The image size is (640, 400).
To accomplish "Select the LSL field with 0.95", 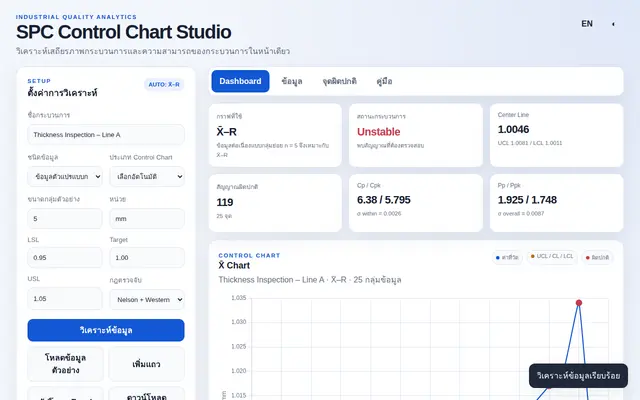I will (x=65, y=258).
